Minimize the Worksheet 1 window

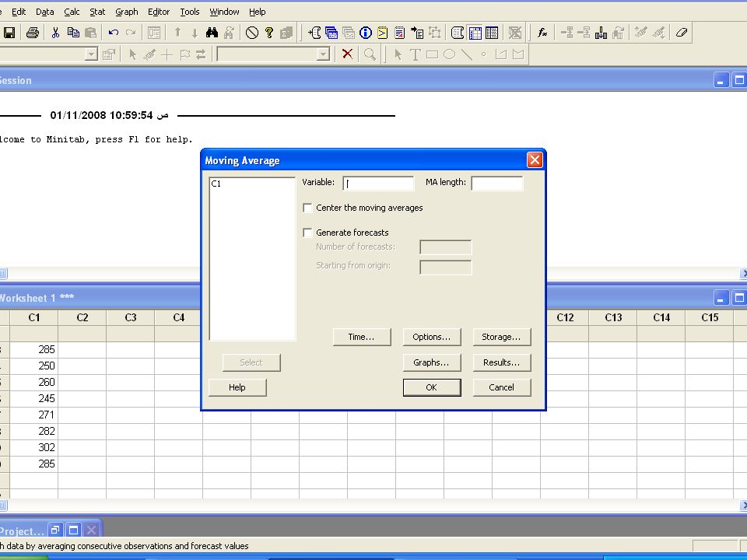tap(721, 298)
